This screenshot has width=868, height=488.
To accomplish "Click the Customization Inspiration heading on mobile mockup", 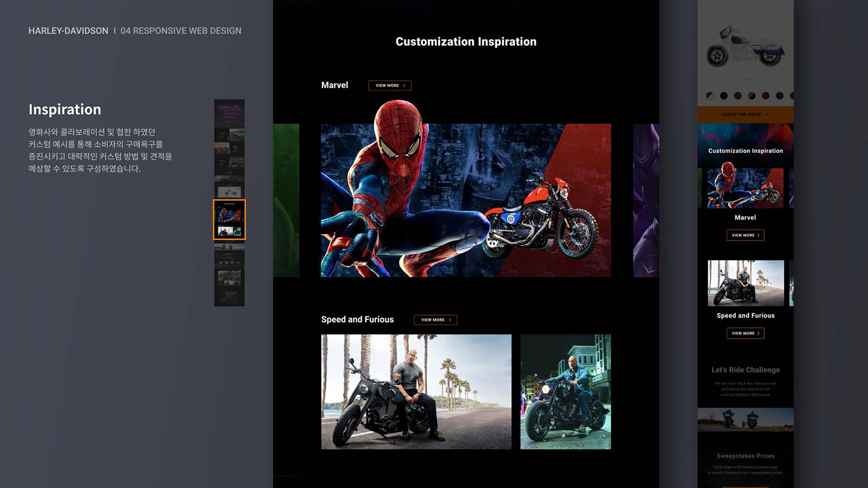I will 746,151.
